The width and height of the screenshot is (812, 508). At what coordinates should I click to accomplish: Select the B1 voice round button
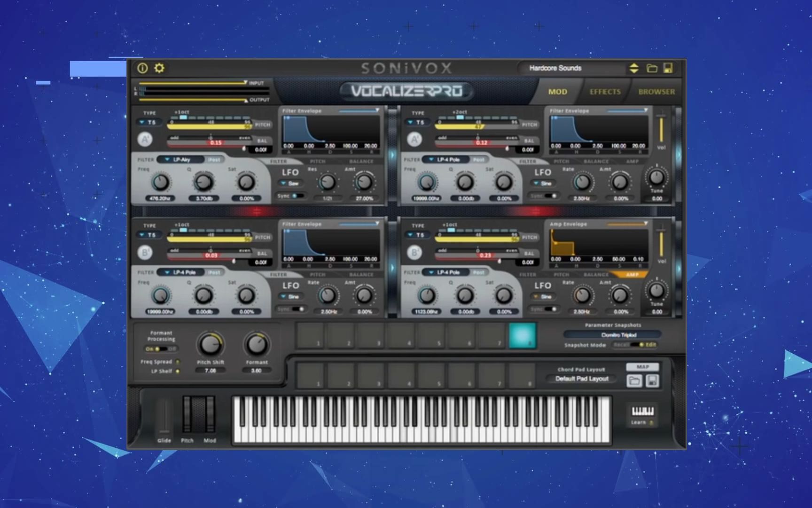click(x=145, y=253)
